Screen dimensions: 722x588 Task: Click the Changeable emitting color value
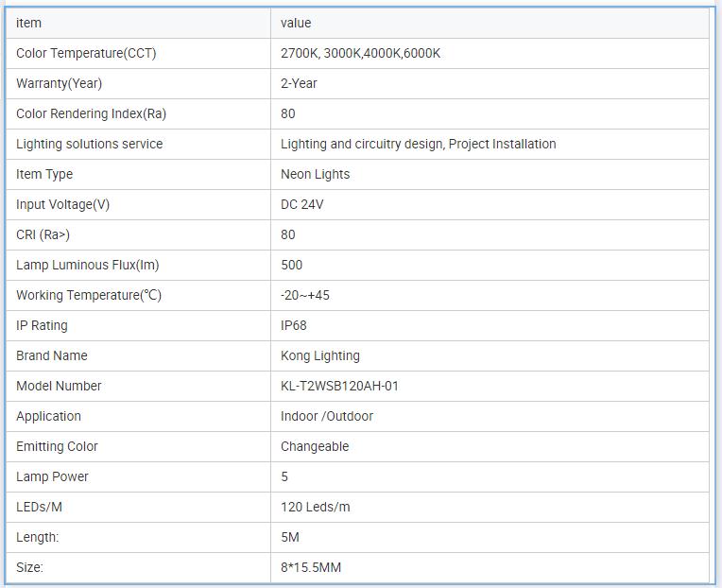click(x=315, y=446)
